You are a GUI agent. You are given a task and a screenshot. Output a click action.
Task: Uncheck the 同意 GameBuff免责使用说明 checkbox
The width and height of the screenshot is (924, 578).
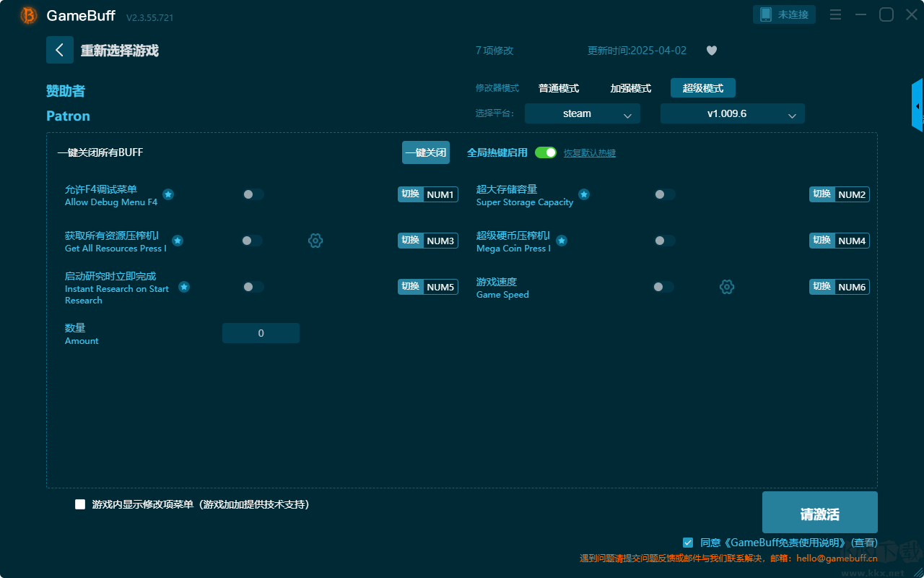point(688,542)
